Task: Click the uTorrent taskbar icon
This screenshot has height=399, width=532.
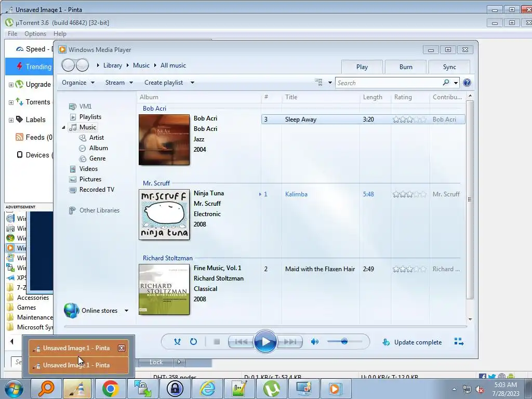Action: pos(271,389)
